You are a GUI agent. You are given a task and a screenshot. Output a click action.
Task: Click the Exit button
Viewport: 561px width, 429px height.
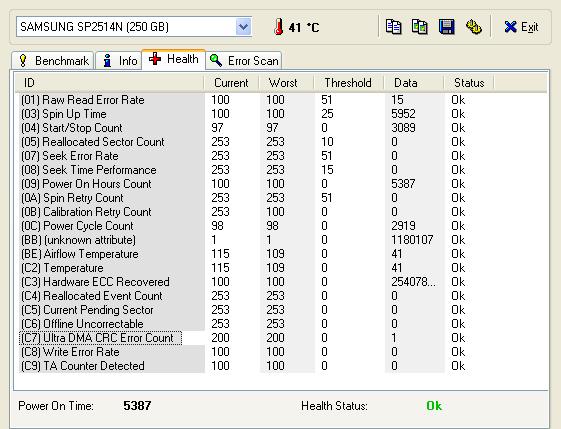[521, 27]
